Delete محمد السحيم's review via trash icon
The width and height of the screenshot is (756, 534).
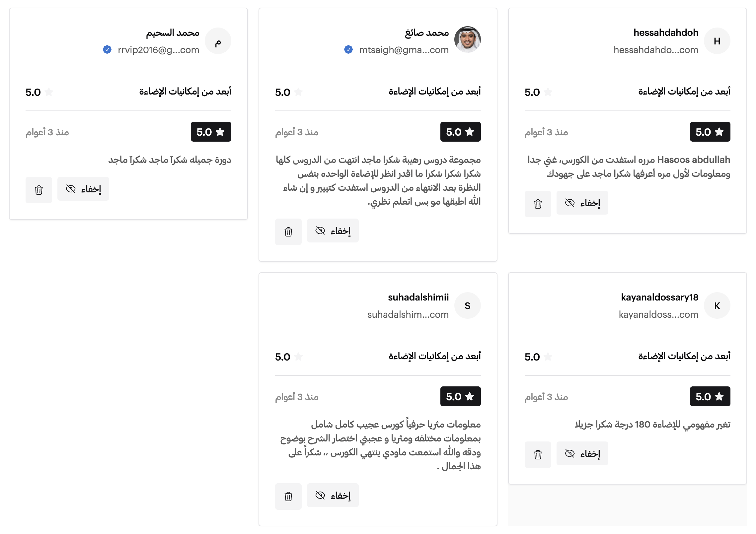tap(38, 190)
